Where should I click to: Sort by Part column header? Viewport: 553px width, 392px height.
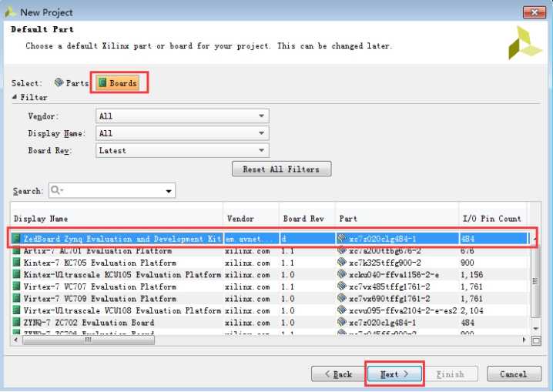(397, 219)
